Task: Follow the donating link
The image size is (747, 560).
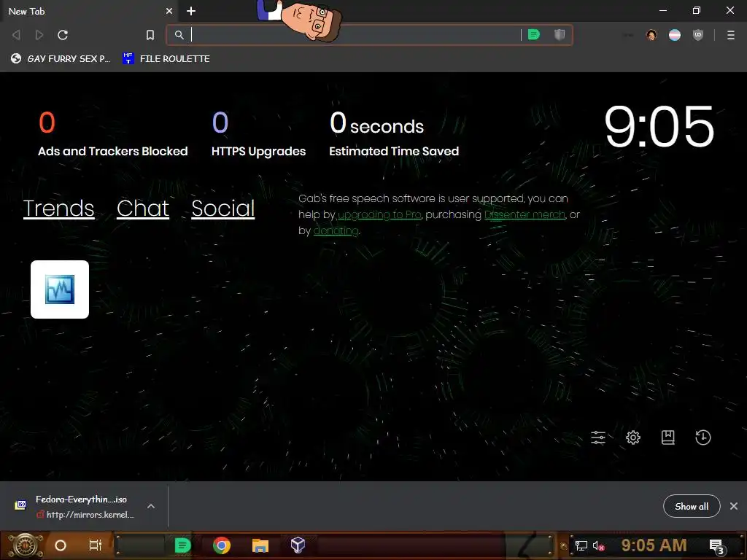Action: pyautogui.click(x=336, y=231)
